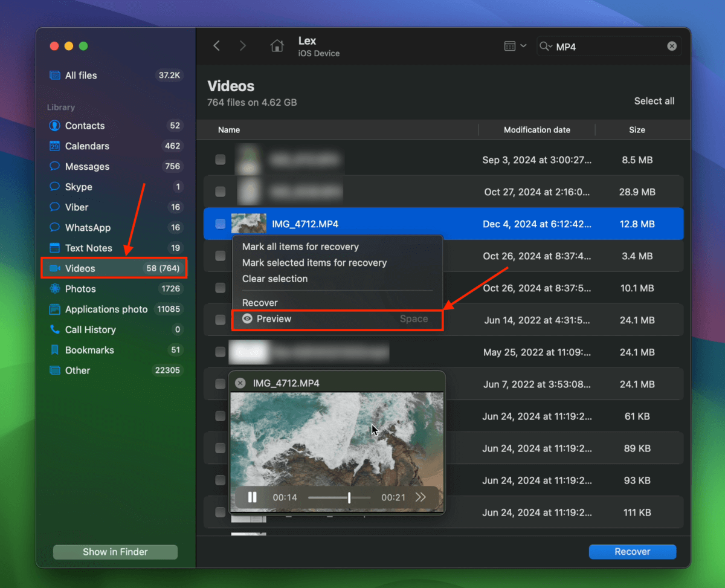This screenshot has width=725, height=588.
Task: Close the IMG_4712.MP4 preview popup
Action: click(240, 383)
